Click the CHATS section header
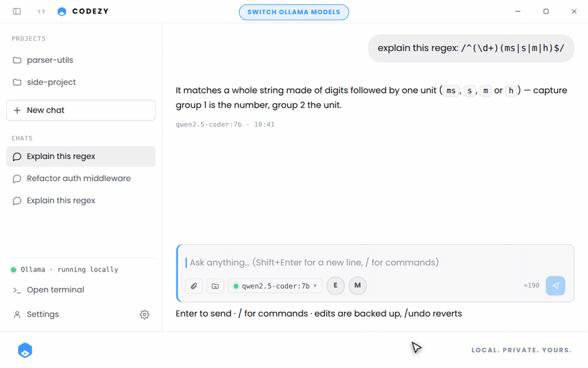 22,139
